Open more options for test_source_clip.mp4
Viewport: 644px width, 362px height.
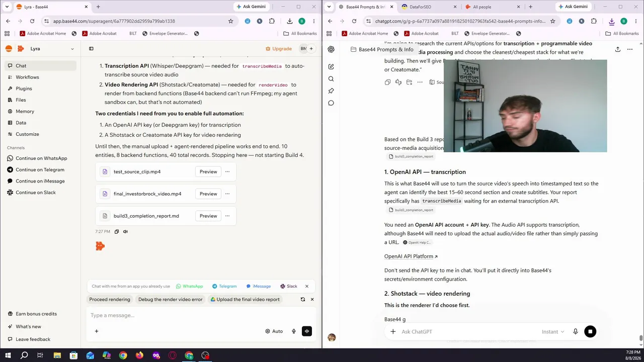coord(227,171)
